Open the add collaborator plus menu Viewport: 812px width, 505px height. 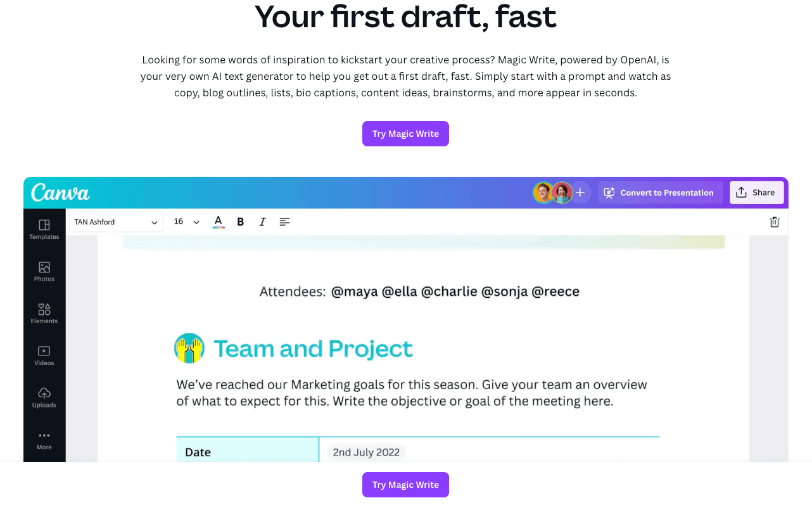(580, 192)
